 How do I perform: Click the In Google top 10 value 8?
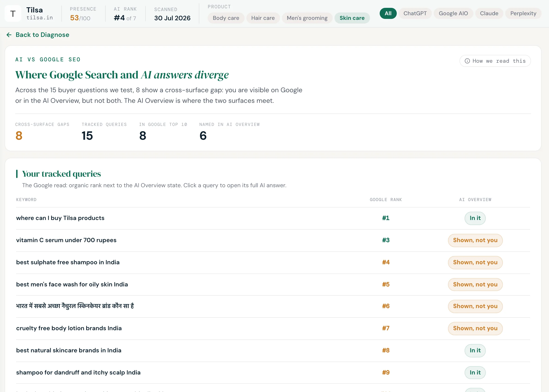point(143,136)
